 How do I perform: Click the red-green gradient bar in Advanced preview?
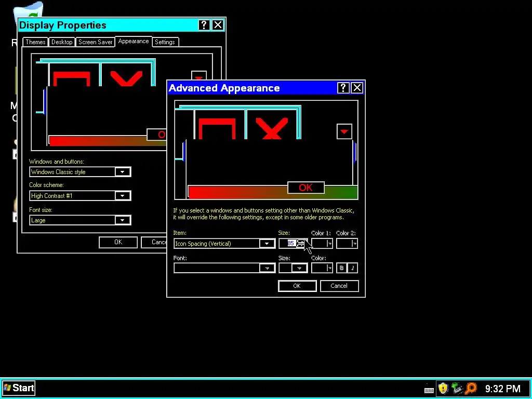point(273,192)
